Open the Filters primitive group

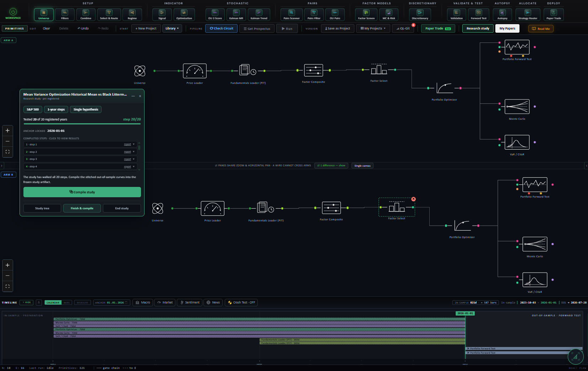(65, 15)
